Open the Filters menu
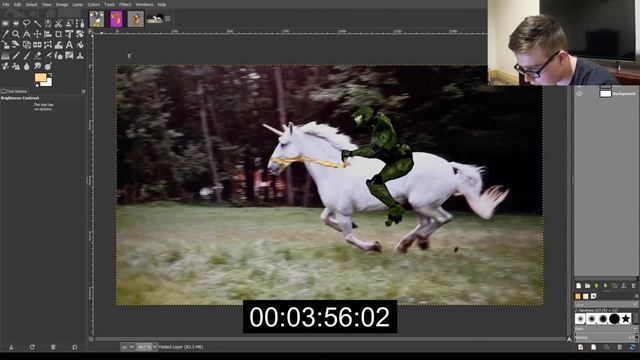Image resolution: width=640 pixels, height=360 pixels. click(x=125, y=4)
